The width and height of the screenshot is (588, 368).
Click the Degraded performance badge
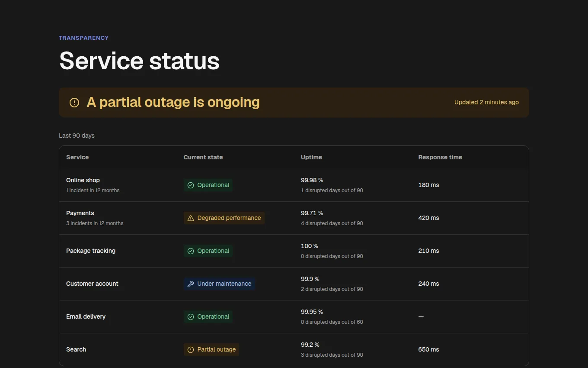(224, 218)
